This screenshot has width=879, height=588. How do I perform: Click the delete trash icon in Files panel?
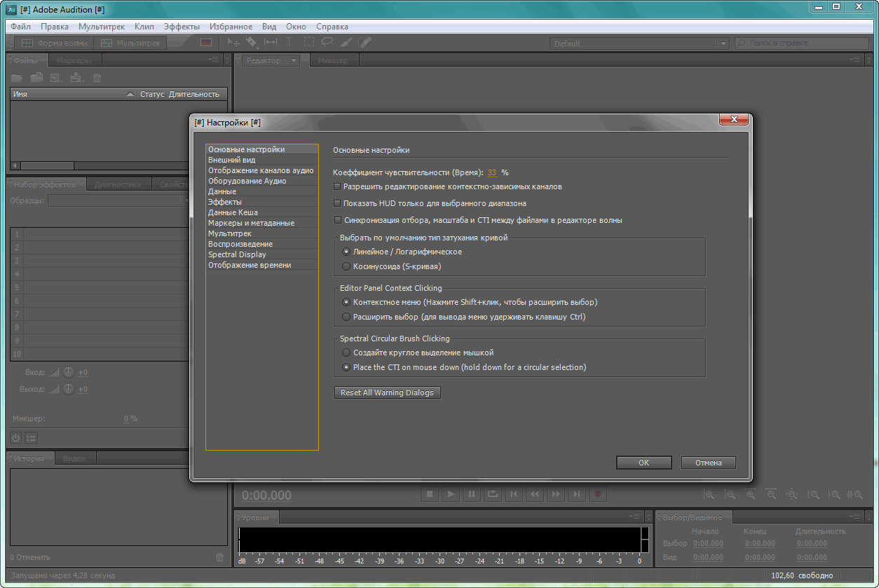pyautogui.click(x=97, y=78)
